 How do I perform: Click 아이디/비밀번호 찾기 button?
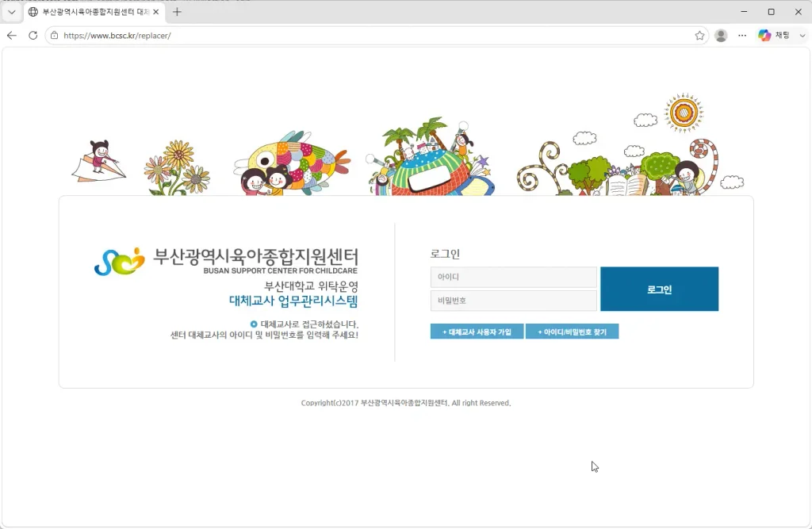(573, 332)
